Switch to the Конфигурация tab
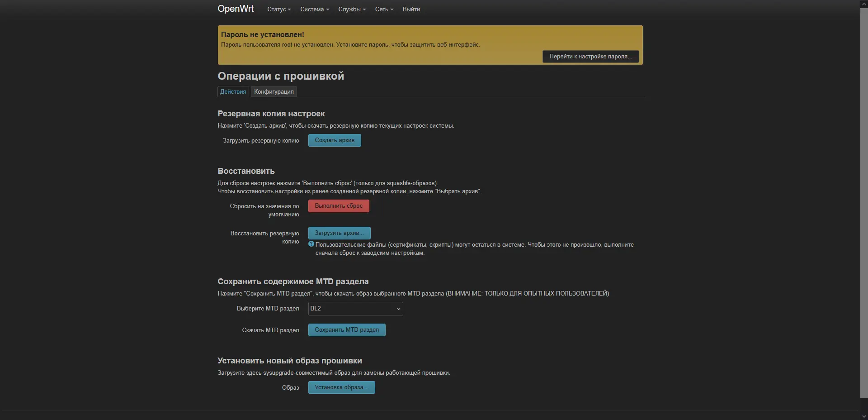868x420 pixels. 274,91
